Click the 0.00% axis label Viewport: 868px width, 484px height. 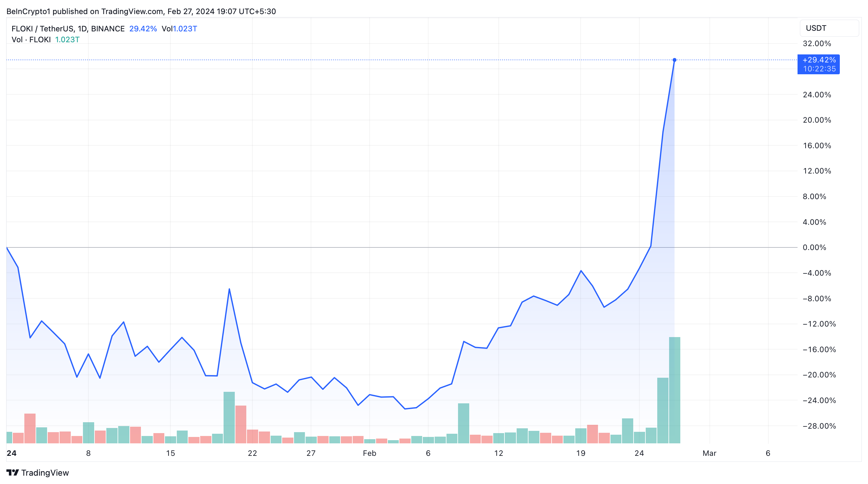(x=814, y=247)
